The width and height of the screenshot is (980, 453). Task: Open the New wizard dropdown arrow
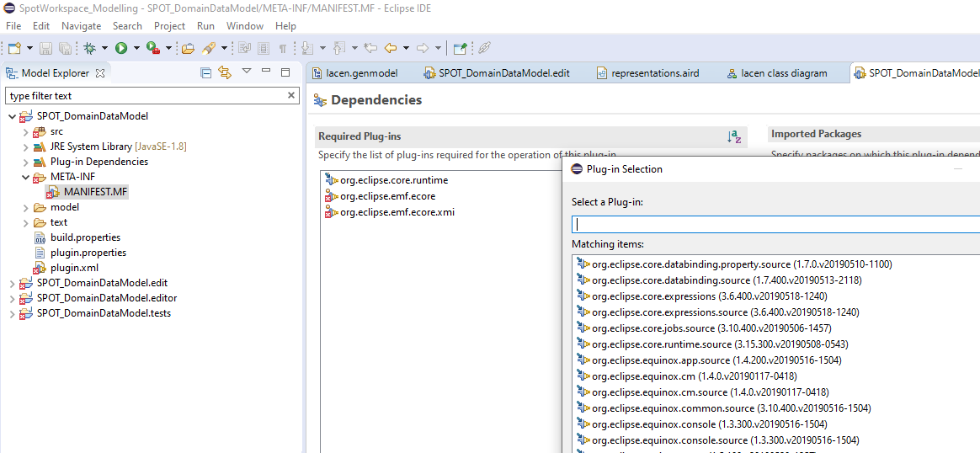click(29, 48)
